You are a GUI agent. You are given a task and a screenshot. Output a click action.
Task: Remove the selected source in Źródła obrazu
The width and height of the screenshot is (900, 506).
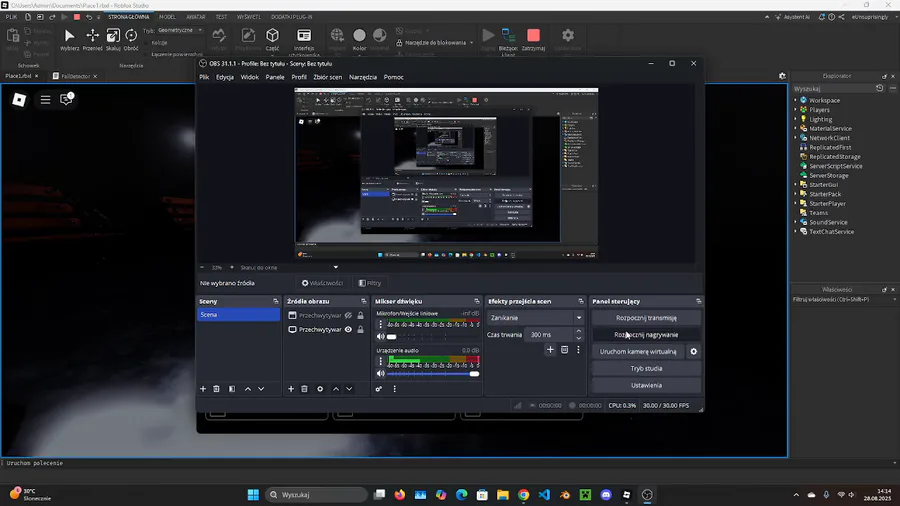[x=305, y=389]
